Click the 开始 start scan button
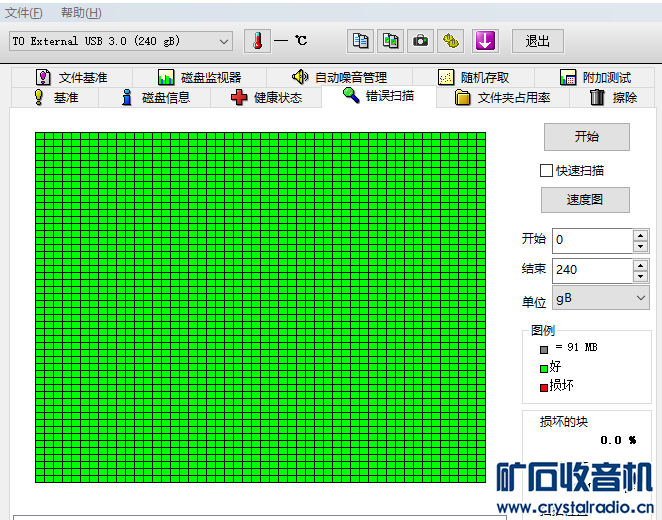Screen dimensions: 662x520 click(586, 137)
